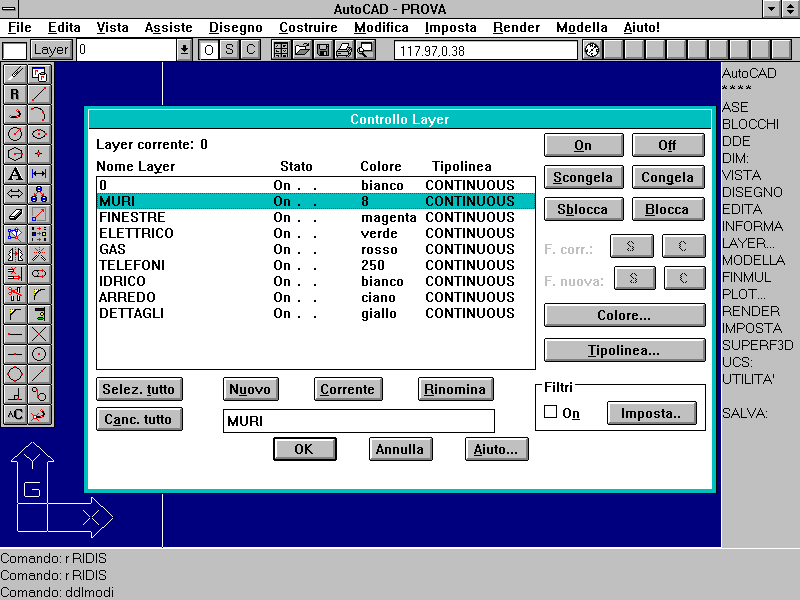
Task: Select the pencil sketch tool in the toolbox
Action: click(x=15, y=74)
